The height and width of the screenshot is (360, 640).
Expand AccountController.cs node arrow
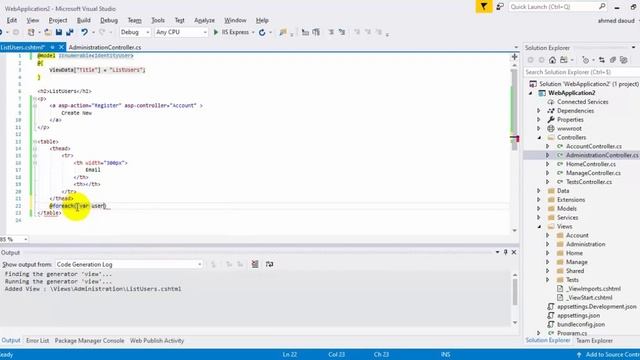[548, 146]
